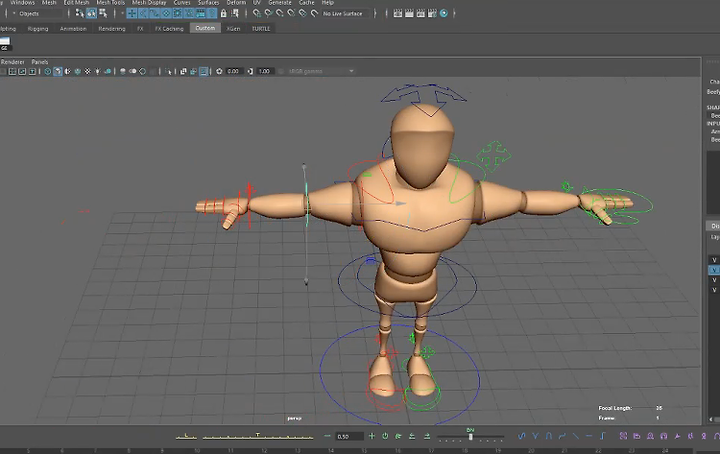The image size is (720, 454).
Task: Click the persp camera label in viewport
Action: [294, 418]
